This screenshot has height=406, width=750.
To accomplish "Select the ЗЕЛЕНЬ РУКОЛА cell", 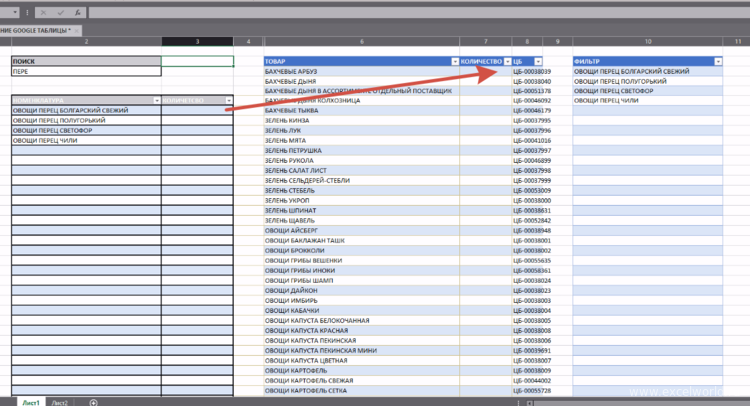I will (x=362, y=161).
